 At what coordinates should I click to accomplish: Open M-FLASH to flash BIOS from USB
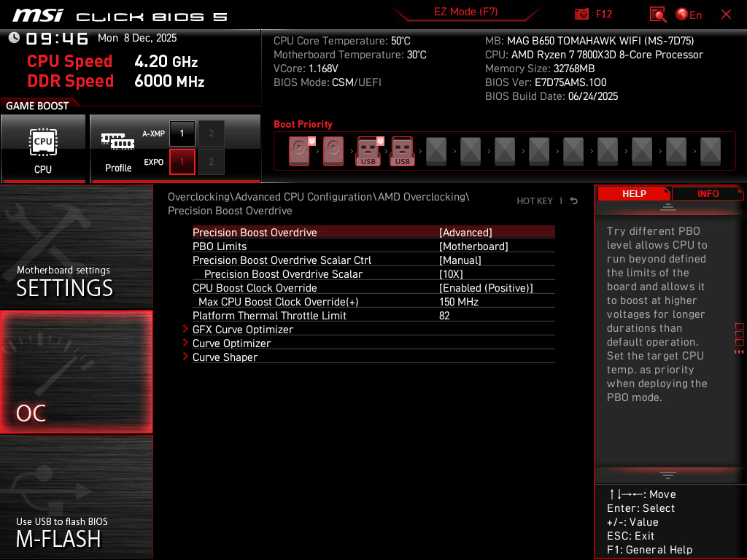76,497
